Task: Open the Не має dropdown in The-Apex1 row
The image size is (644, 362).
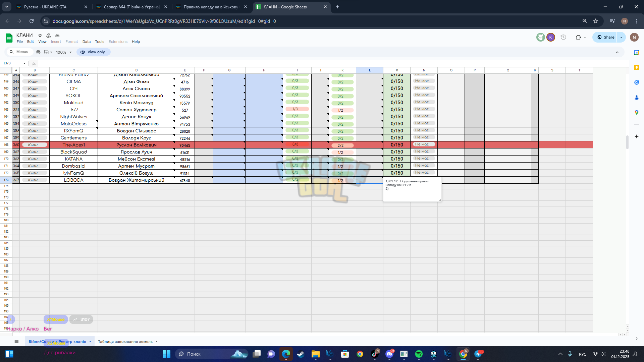Action: pyautogui.click(x=424, y=144)
